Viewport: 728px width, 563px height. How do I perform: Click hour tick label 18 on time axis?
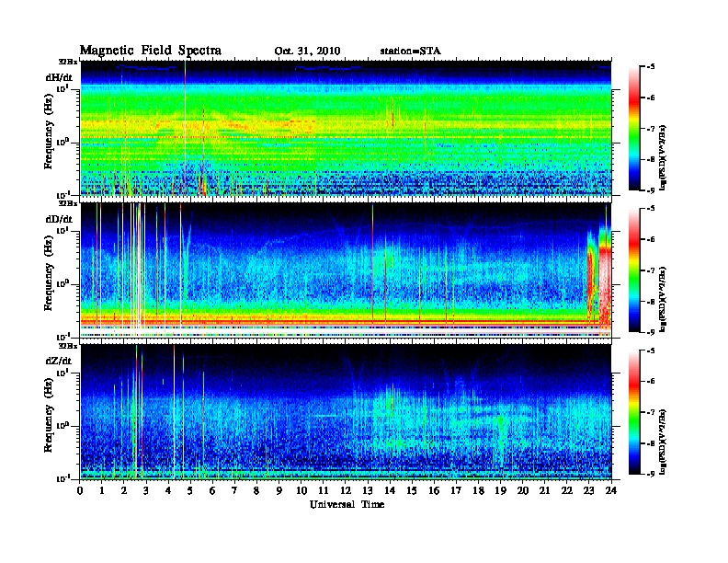click(x=479, y=490)
